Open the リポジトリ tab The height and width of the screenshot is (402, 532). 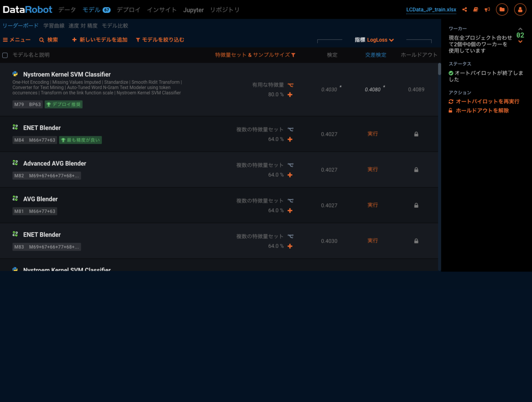225,10
